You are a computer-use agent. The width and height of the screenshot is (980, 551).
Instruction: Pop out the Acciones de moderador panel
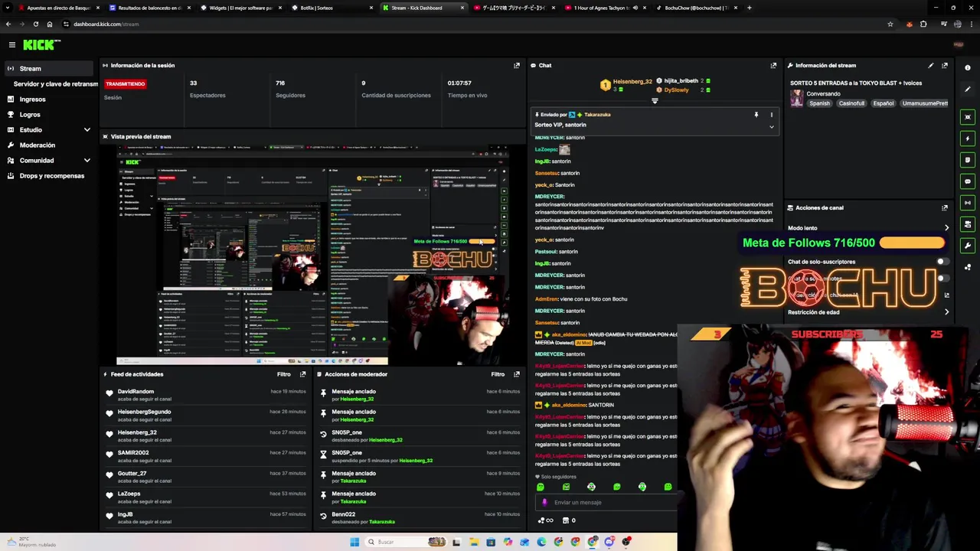click(516, 374)
